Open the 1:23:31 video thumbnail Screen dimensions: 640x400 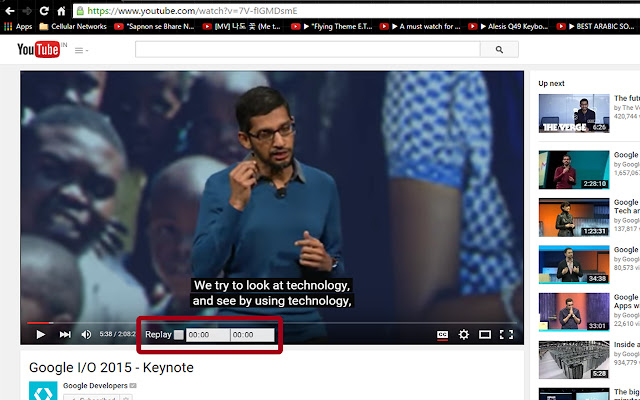(574, 218)
